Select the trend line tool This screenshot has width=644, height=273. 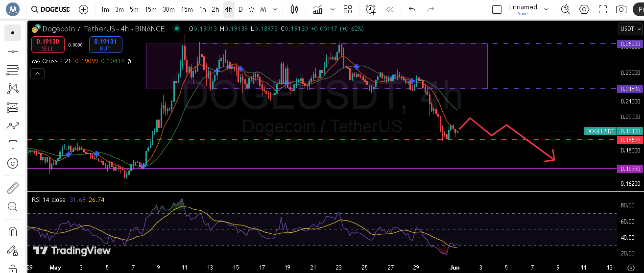13,51
